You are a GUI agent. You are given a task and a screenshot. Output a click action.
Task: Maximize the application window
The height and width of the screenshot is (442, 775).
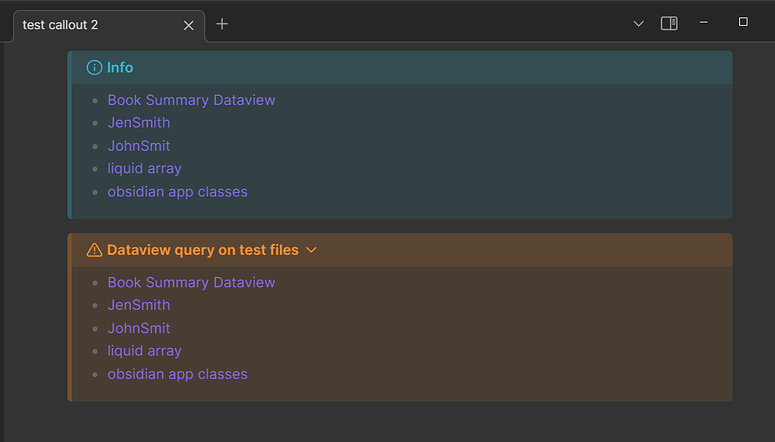pyautogui.click(x=743, y=22)
